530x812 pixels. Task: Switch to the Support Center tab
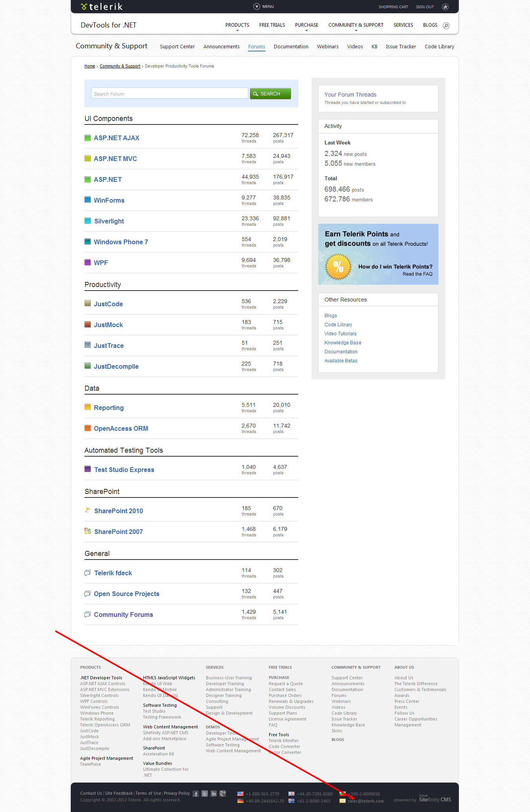[177, 47]
